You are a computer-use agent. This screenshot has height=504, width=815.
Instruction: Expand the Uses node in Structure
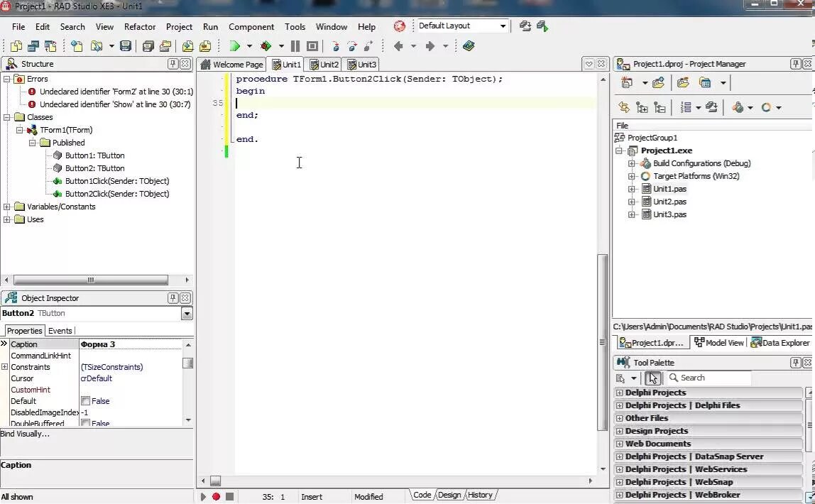(x=7, y=220)
